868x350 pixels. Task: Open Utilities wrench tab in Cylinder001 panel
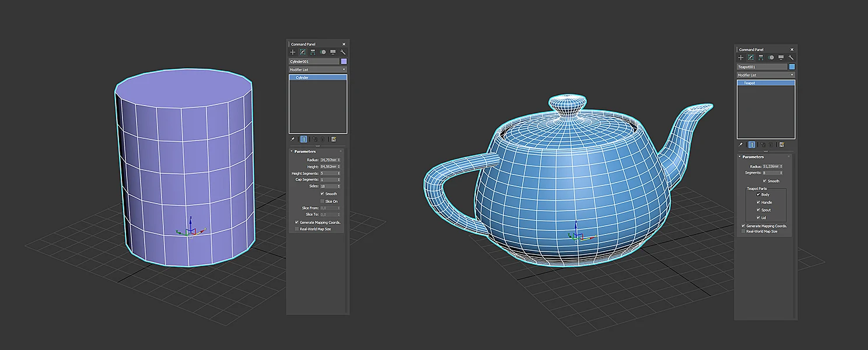[343, 52]
